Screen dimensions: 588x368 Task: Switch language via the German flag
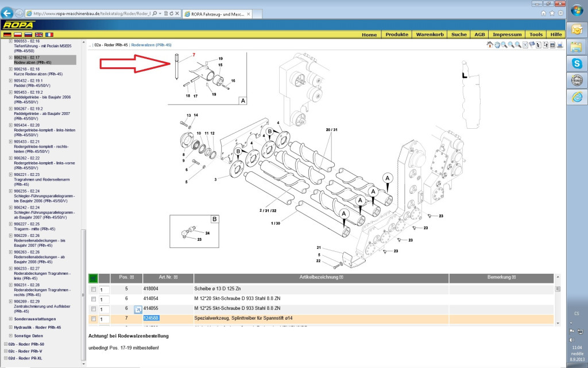pyautogui.click(x=7, y=34)
